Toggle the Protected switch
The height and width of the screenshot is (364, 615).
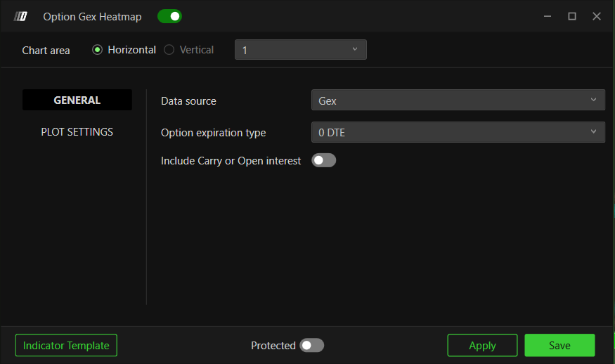click(x=312, y=346)
